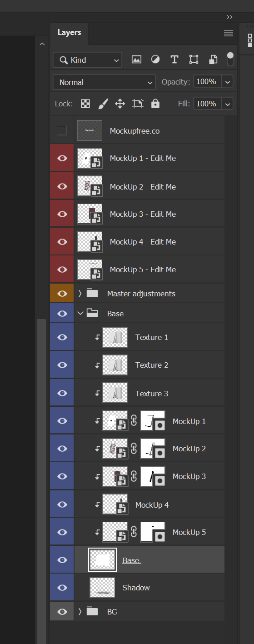Viewport: 254px width, 644px height.
Task: Click clipping arrow icon beside Texture 2
Action: [x=97, y=365]
